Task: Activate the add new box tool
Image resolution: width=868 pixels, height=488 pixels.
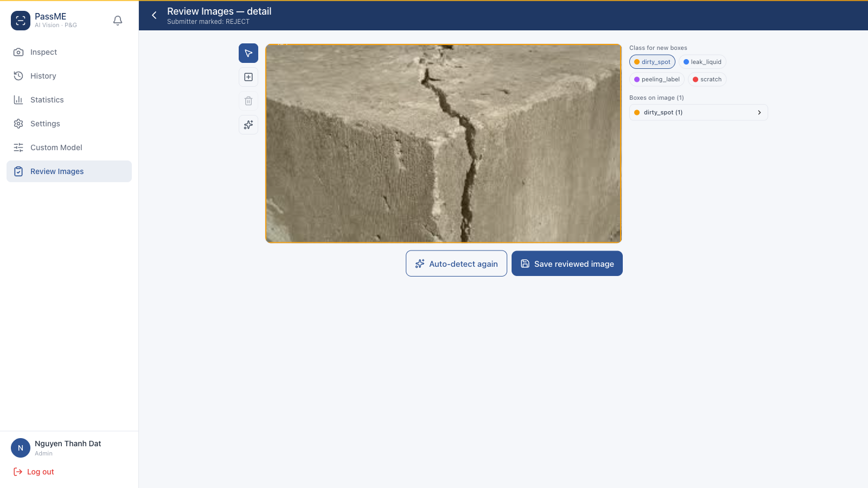Action: (248, 77)
